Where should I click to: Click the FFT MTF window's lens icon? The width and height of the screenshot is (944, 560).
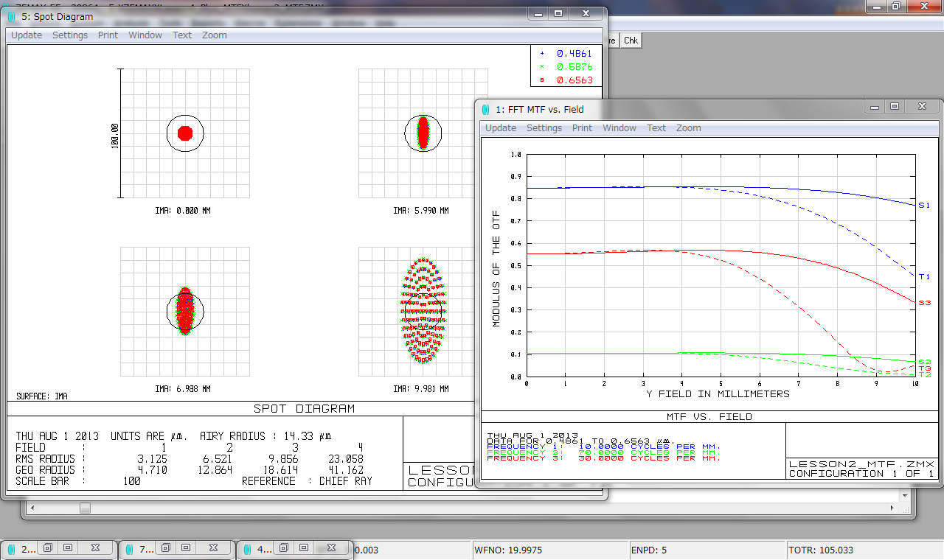(485, 110)
